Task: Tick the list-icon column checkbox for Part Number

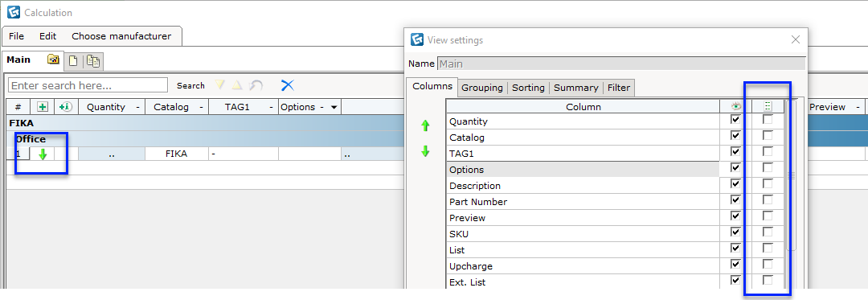Action: coord(768,199)
